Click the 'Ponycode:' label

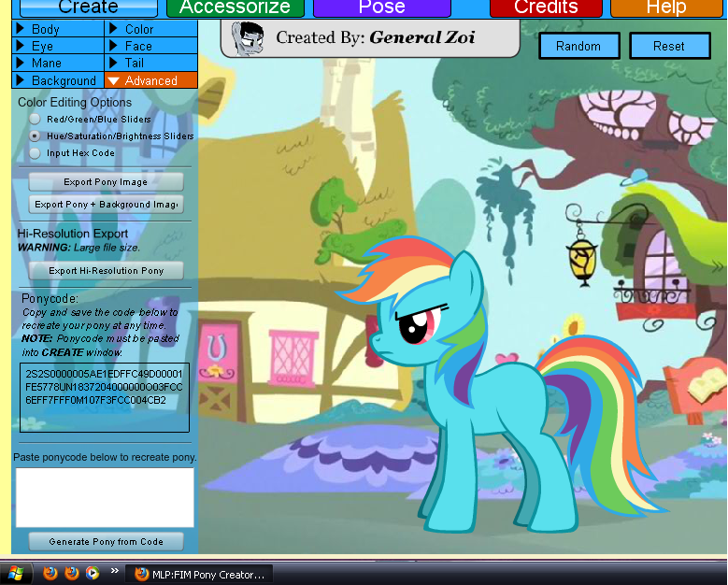(x=50, y=298)
